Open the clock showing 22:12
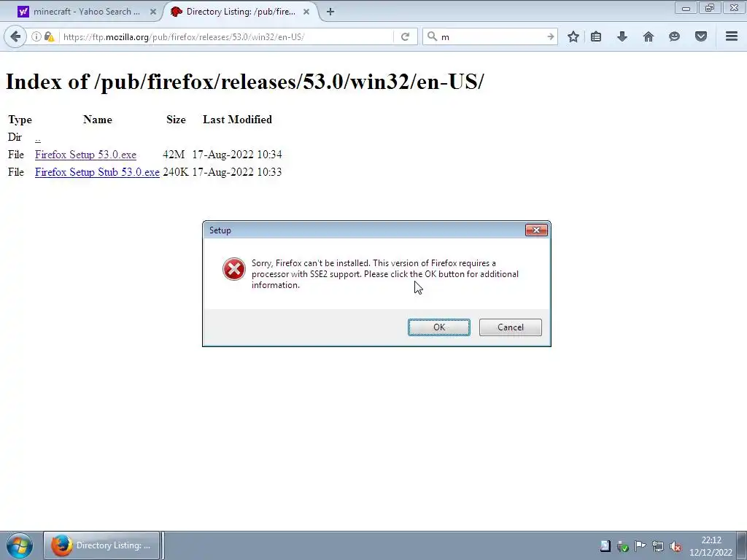The width and height of the screenshot is (747, 560). point(711,546)
